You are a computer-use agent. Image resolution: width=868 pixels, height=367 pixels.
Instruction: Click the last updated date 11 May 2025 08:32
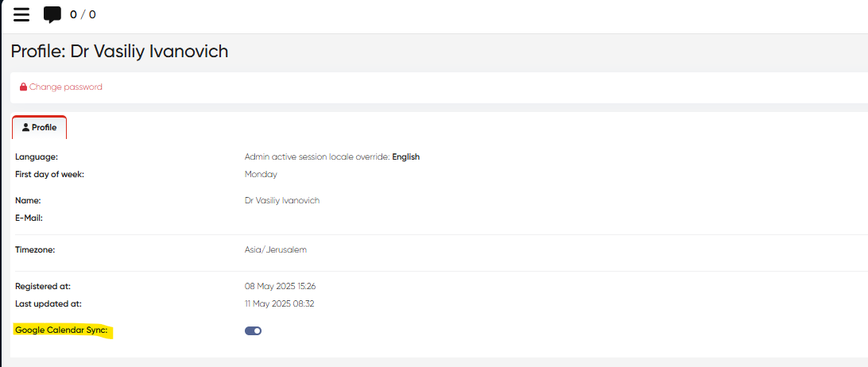click(280, 303)
